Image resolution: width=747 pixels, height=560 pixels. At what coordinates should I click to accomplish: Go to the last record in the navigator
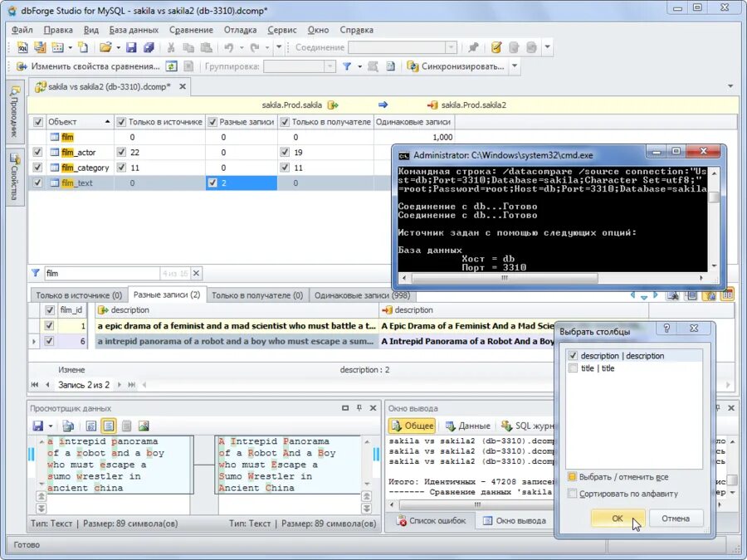tap(132, 385)
